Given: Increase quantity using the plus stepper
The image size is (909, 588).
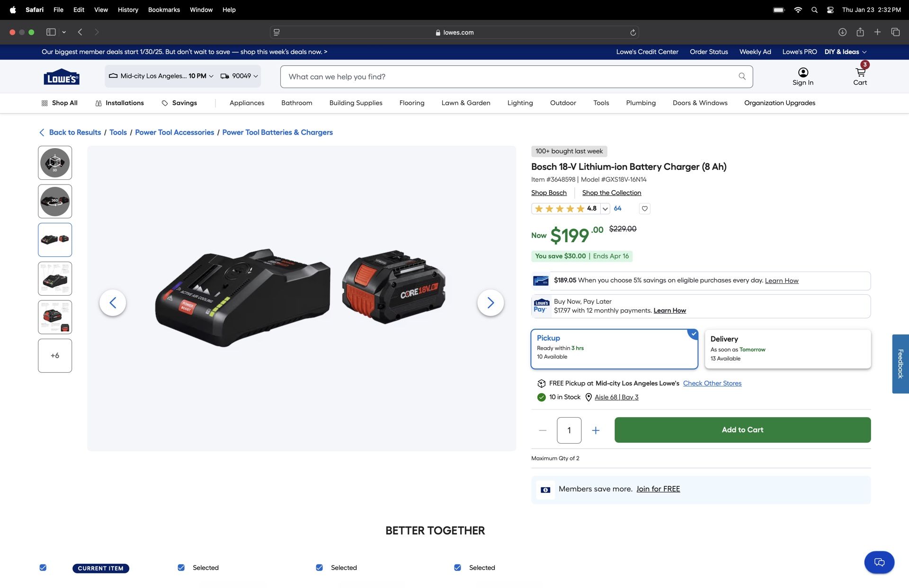Looking at the screenshot, I should [596, 430].
